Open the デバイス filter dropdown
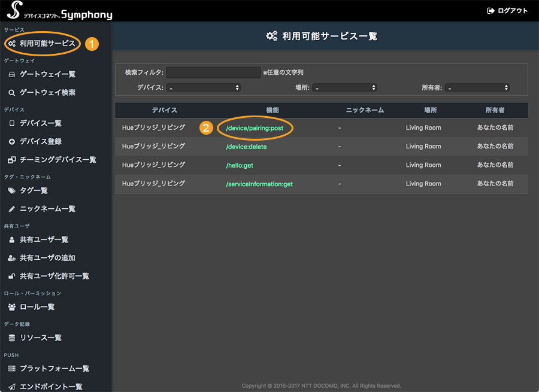This screenshot has width=539, height=392. click(x=204, y=87)
